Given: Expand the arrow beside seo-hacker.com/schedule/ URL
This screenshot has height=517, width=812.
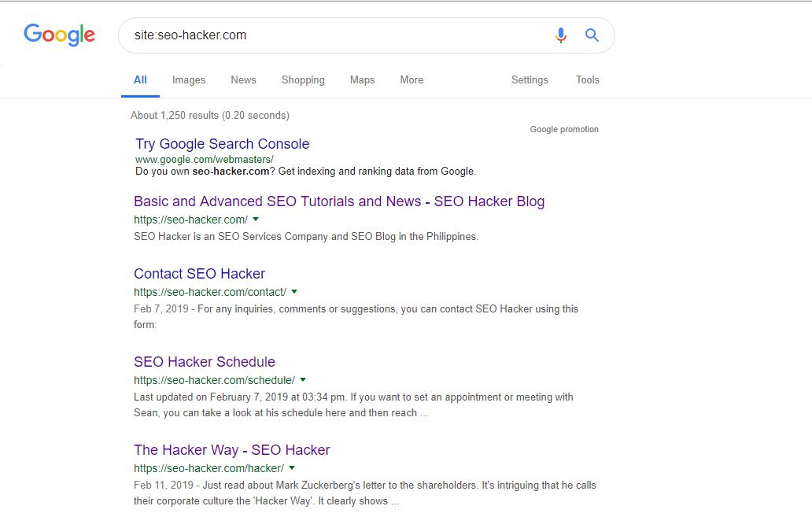Looking at the screenshot, I should pos(303,380).
